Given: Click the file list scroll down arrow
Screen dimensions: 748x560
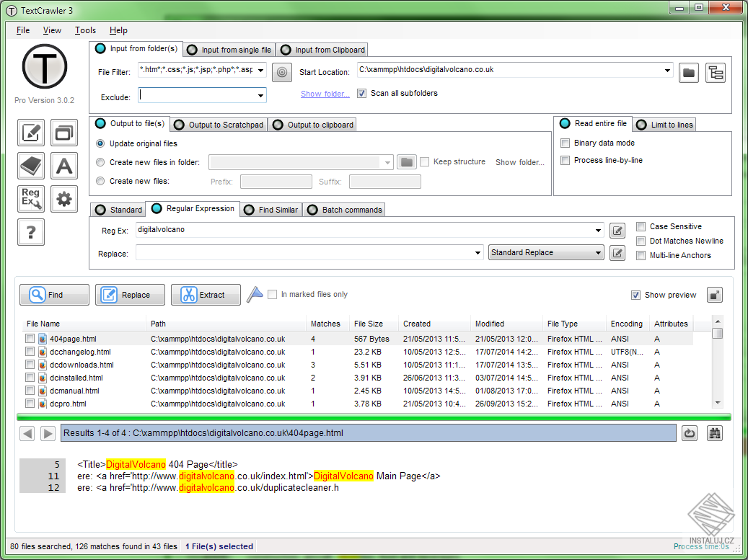Looking at the screenshot, I should pyautogui.click(x=718, y=403).
